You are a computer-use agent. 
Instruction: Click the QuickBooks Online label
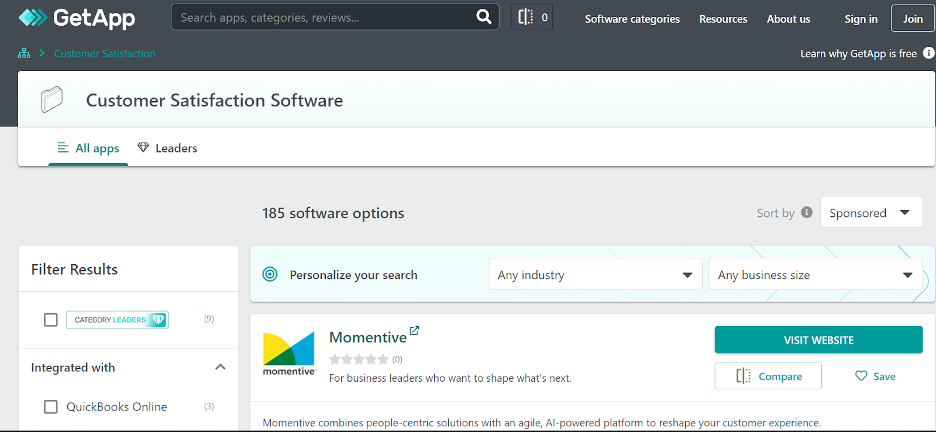(x=116, y=407)
